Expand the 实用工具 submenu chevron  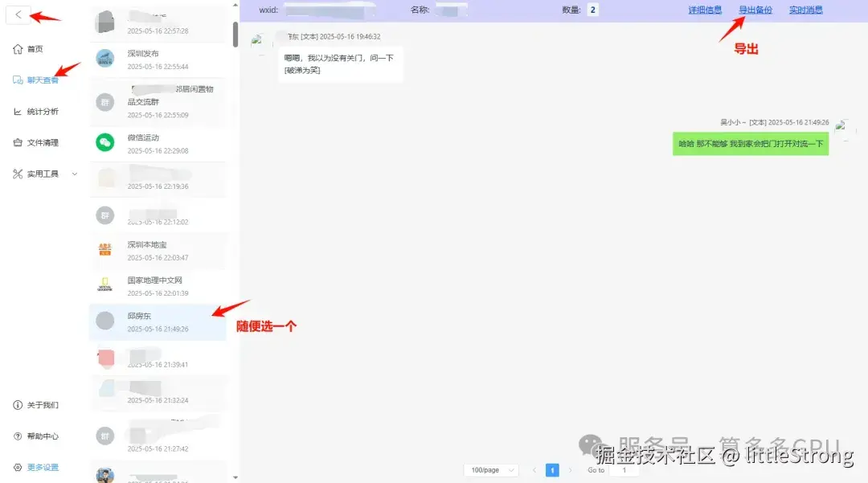74,174
